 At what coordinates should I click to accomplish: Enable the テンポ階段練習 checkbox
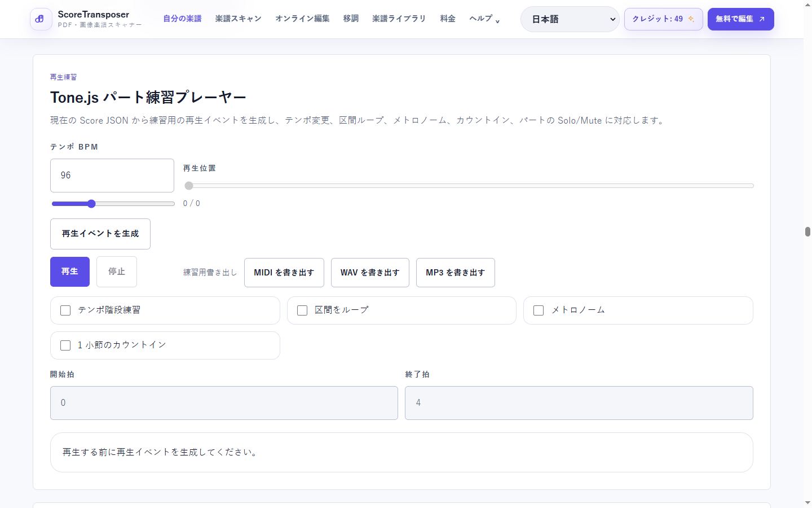pyautogui.click(x=65, y=310)
